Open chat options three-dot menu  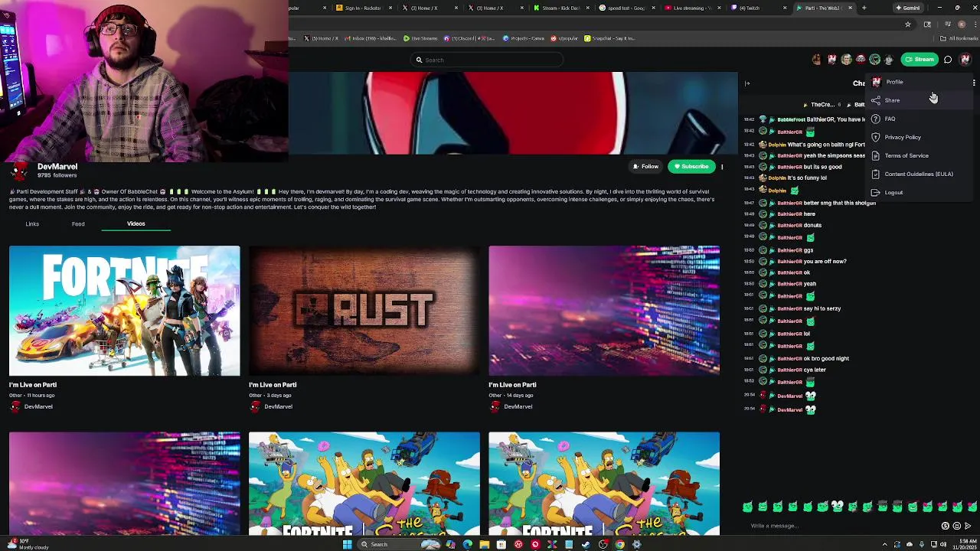[974, 83]
